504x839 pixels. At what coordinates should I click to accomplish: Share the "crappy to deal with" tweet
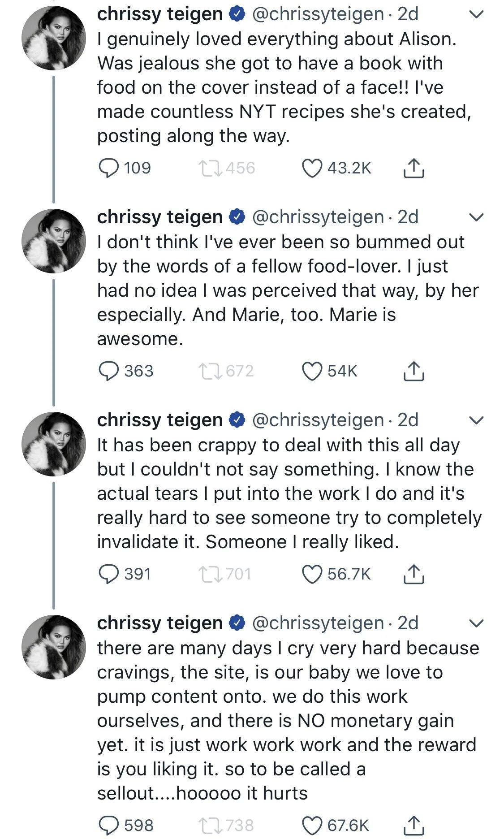click(414, 573)
